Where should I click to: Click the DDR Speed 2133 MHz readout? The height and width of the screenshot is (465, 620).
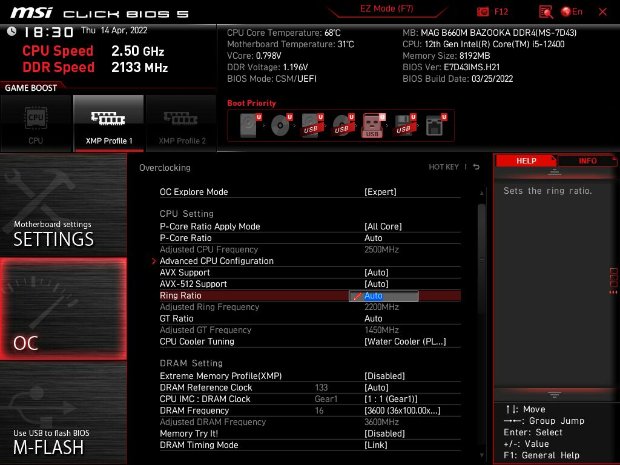coord(95,67)
